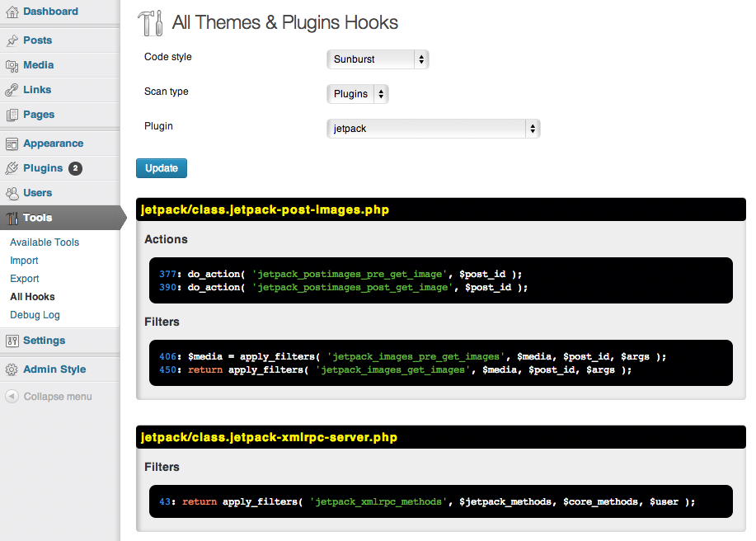Viewport: 756px width, 541px height.
Task: Click the All Themes & Plugins Hooks title
Action: pyautogui.click(x=285, y=22)
